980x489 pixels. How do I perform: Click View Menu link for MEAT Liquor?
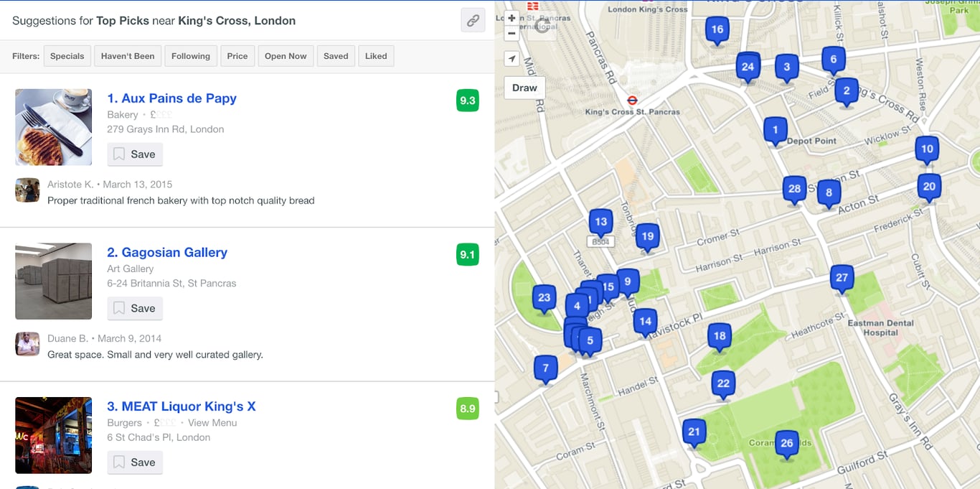(212, 423)
